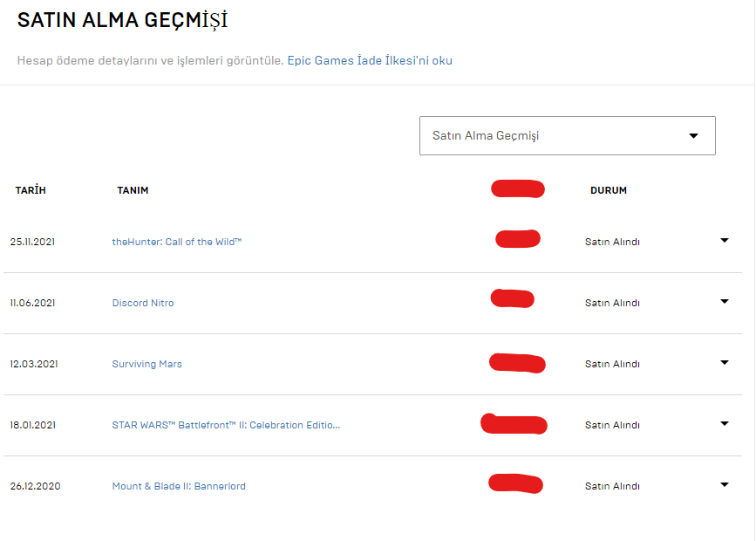Expand the Discord Nitro purchase details arrow
This screenshot has width=756, height=541.
(725, 302)
